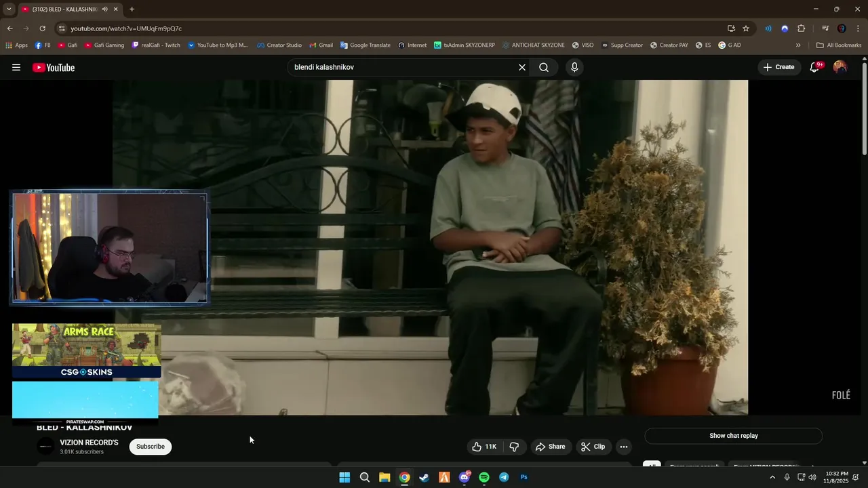Viewport: 868px width, 488px height.
Task: Subscribe to VIZION RECORD'S channel
Action: (x=151, y=447)
